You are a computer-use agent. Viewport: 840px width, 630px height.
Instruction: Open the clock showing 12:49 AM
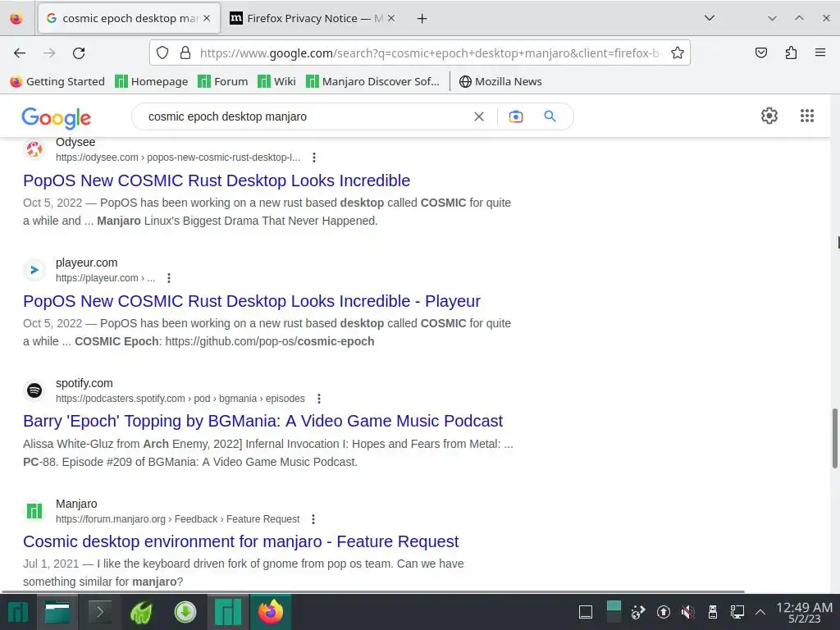coord(804,612)
